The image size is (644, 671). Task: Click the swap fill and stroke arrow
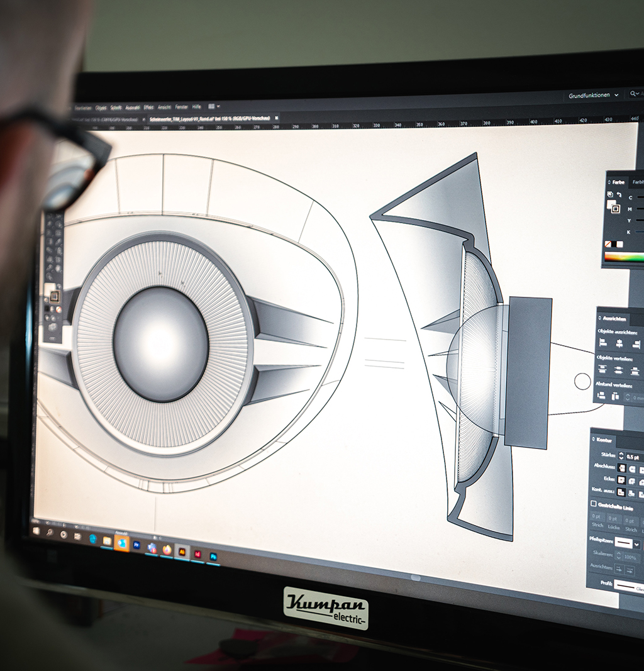coord(619,195)
